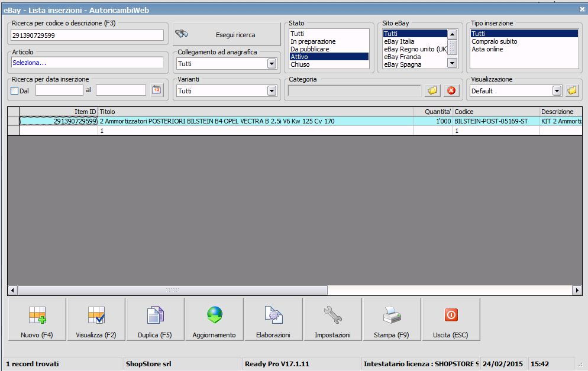The image size is (588, 371).
Task: Open the Visualizzazione folder icon
Action: coord(572,90)
